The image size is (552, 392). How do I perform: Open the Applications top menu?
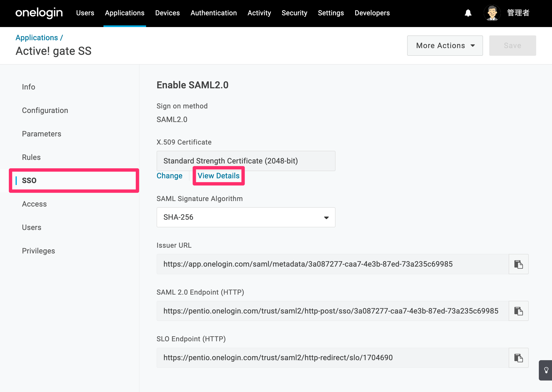pyautogui.click(x=125, y=13)
